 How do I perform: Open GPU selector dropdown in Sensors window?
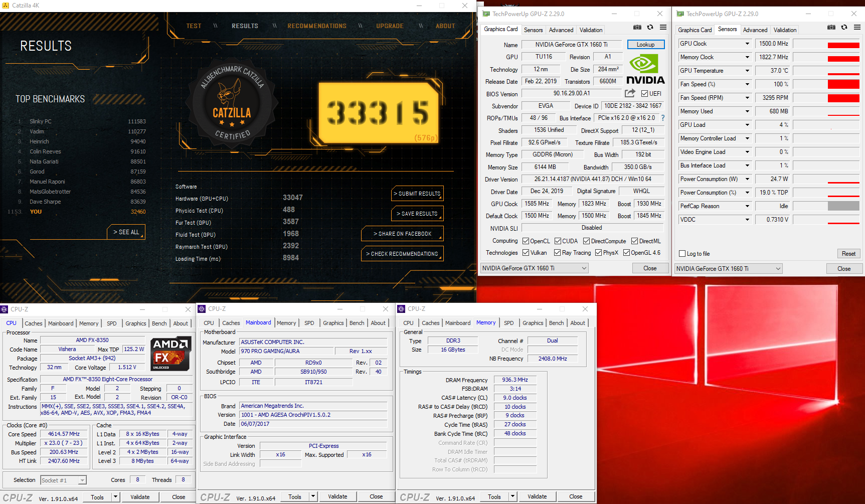729,269
